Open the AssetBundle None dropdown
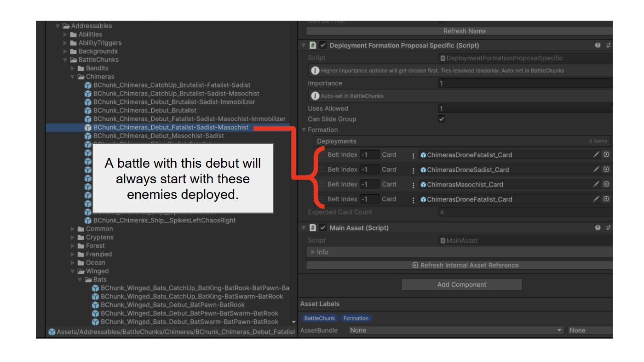Image resolution: width=644 pixels, height=362 pixels. point(455,330)
